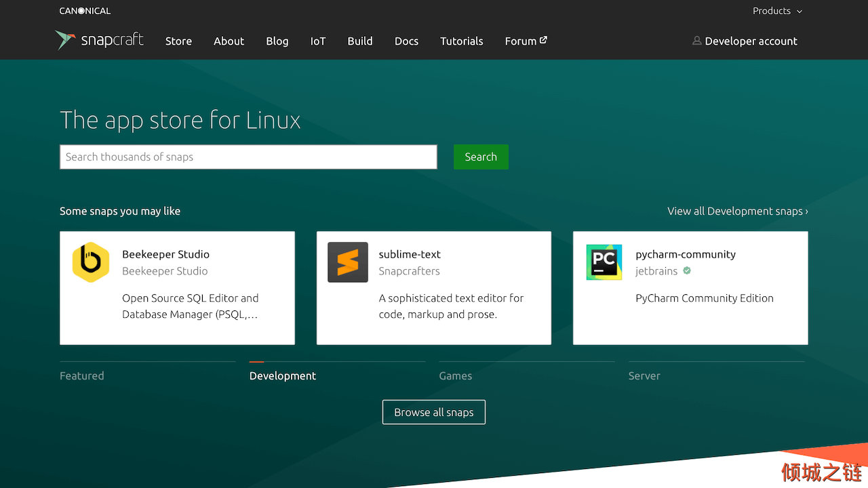868x488 pixels.
Task: Click the PyCharm PC icon
Action: click(604, 262)
